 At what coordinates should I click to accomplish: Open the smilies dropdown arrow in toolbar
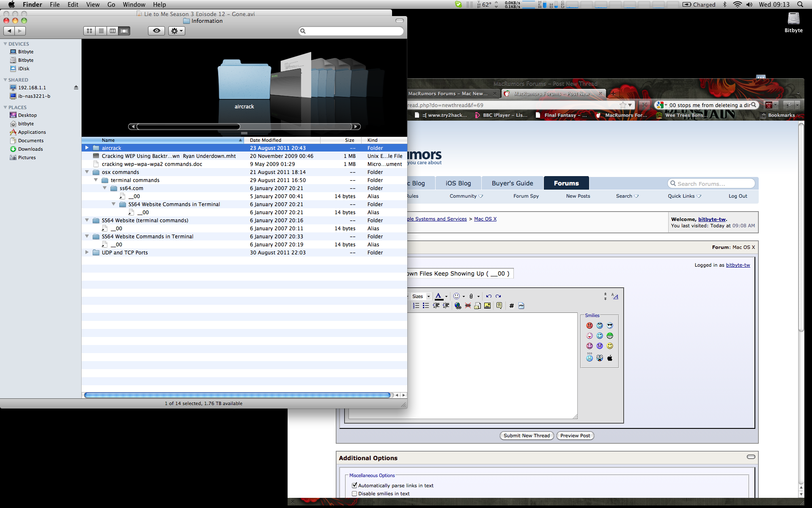464,296
